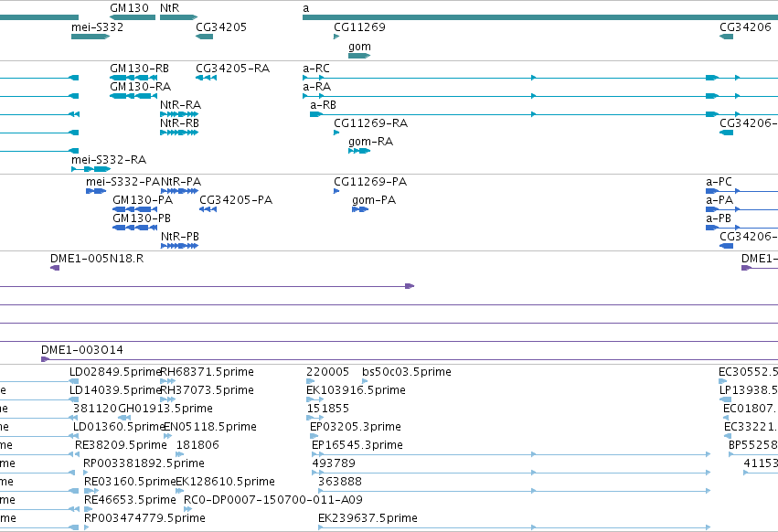Select mei-S332-RA transcript label
Screen dimensions: 778x532
tap(109, 160)
